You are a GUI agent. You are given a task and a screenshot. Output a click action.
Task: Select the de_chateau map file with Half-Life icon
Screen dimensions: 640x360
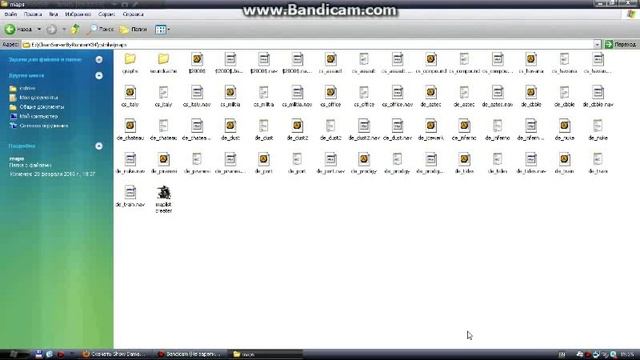[x=130, y=130]
